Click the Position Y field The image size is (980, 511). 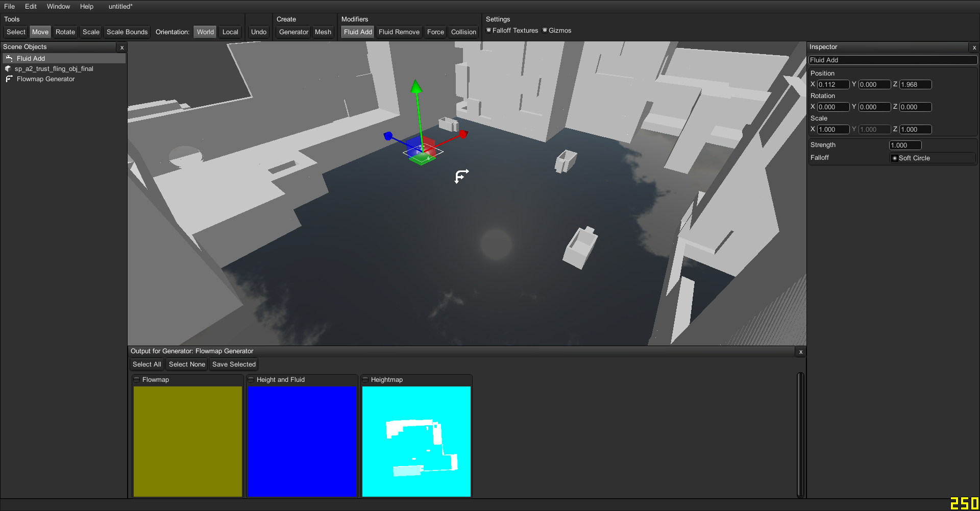[874, 85]
